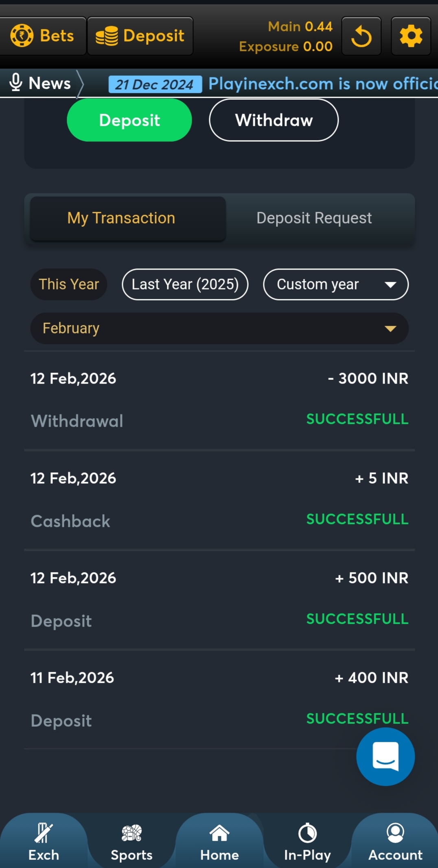Switch to the Deposit Request tab
This screenshot has width=438, height=868.
tap(314, 218)
